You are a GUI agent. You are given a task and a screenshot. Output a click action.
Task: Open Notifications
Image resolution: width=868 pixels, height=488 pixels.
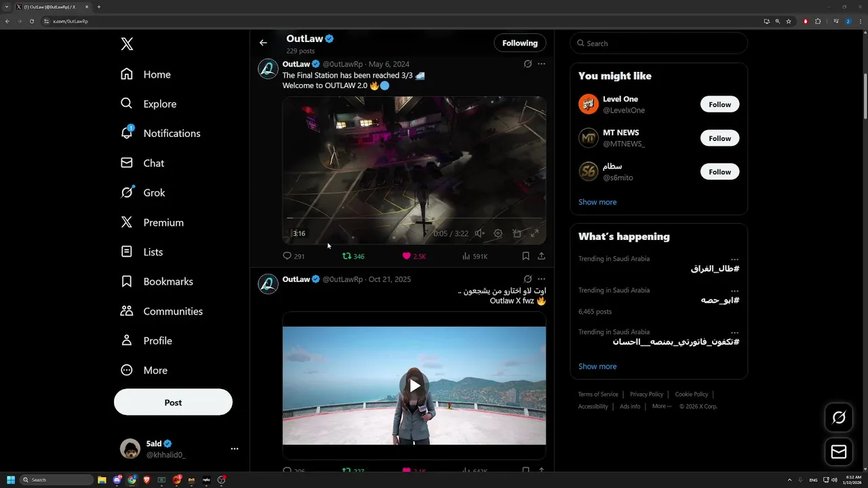click(160, 134)
